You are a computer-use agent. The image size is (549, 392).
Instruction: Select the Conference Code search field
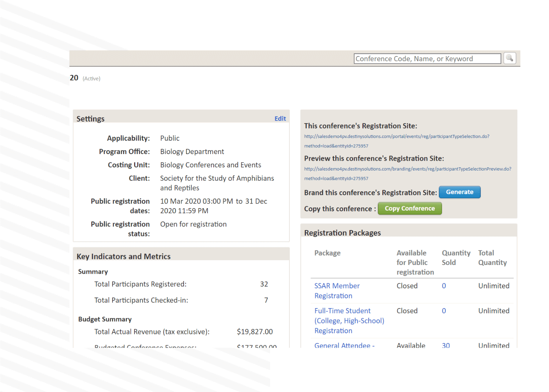pos(427,58)
